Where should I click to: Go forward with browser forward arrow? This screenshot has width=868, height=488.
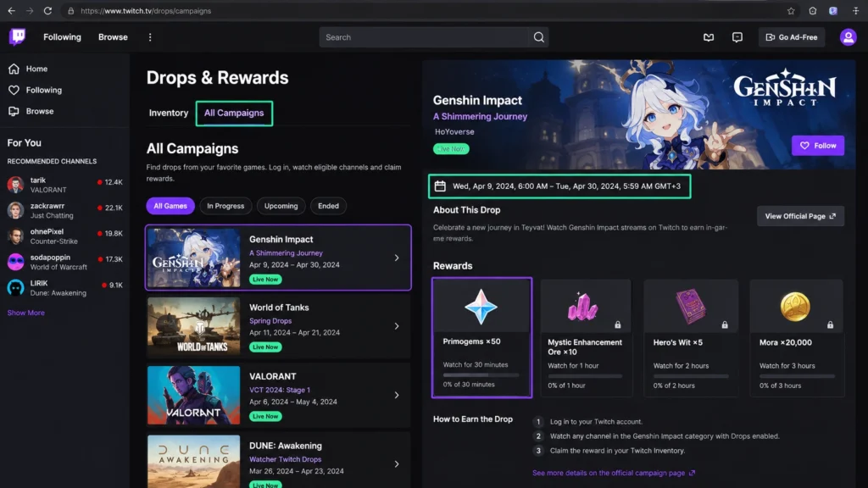pos(30,10)
